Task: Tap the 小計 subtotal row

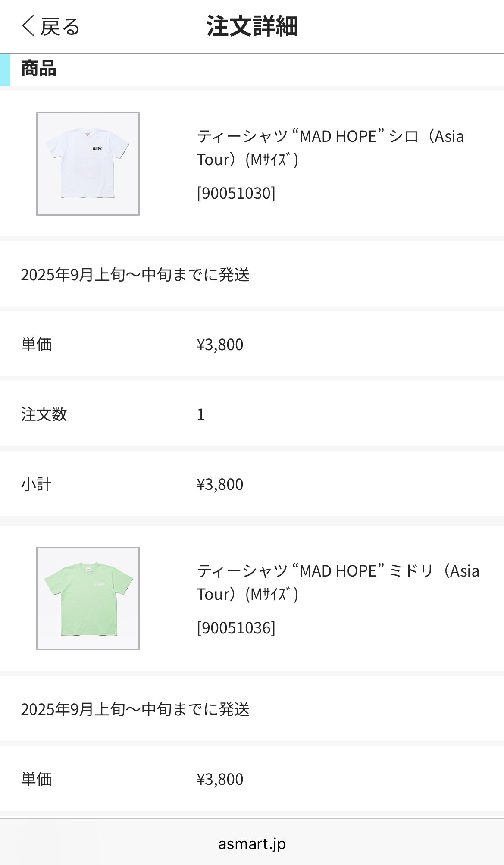Action: (x=252, y=484)
